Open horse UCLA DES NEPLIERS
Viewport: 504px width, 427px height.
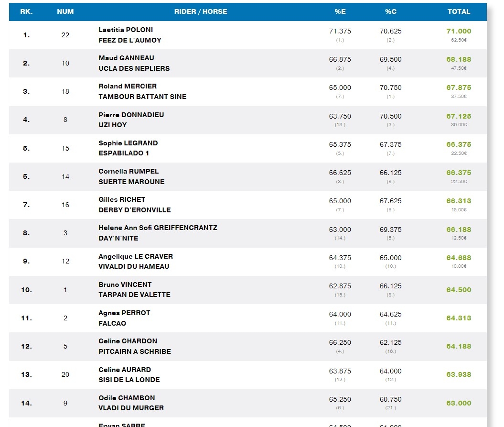point(134,68)
